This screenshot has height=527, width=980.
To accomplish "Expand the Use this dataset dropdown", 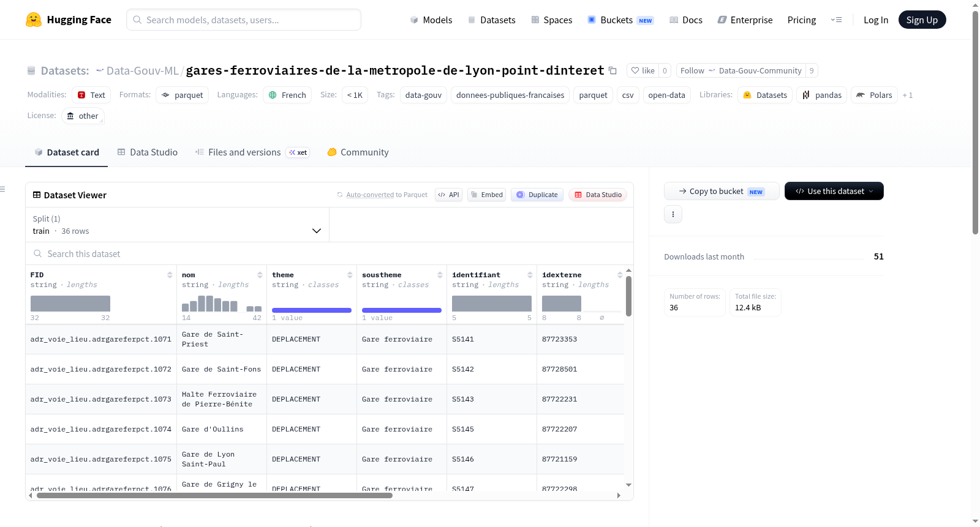I will 834,191.
